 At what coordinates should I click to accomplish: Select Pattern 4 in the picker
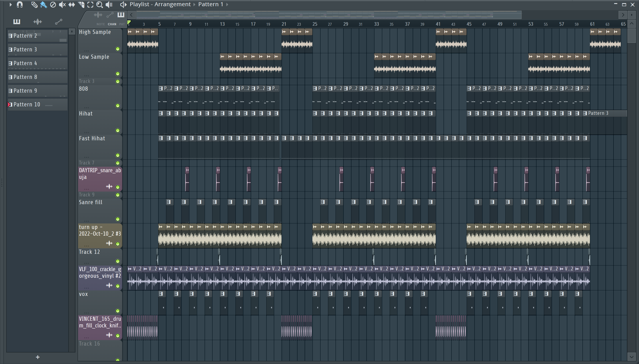click(37, 63)
